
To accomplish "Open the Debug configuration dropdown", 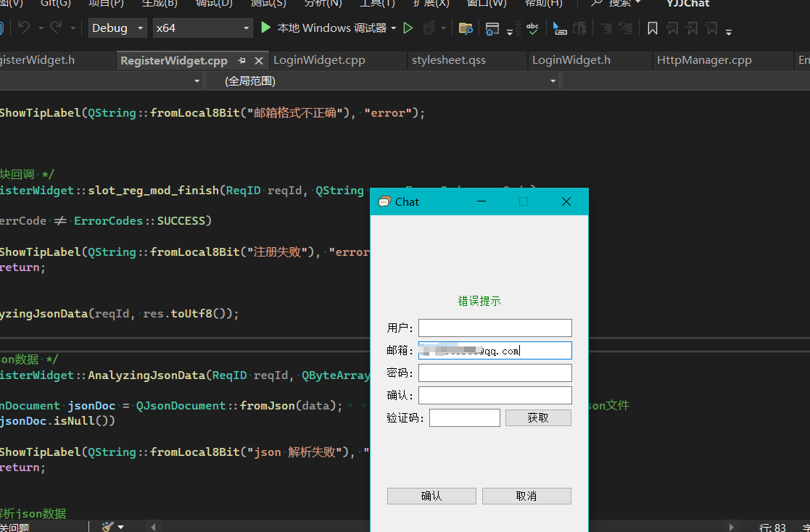I will [x=117, y=28].
